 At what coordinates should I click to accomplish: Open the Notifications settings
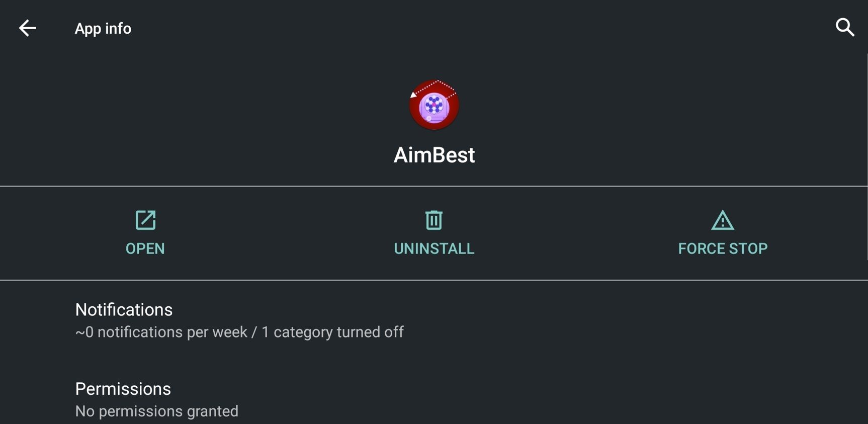point(434,320)
